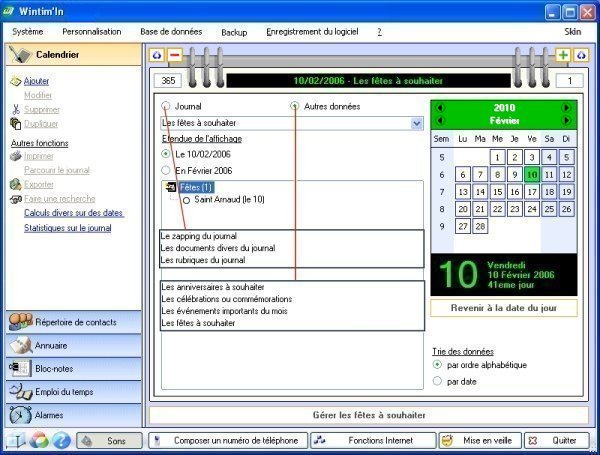Click the Faire une recherche icon
Viewport: 600px width, 455px height.
click(16, 199)
